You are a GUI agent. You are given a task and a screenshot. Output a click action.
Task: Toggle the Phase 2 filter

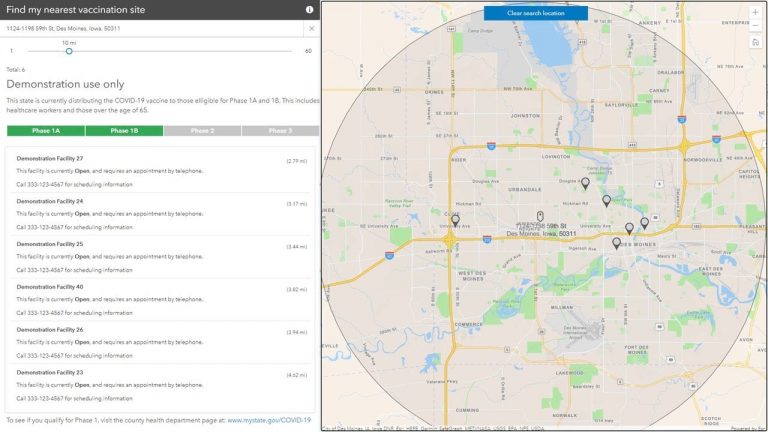202,131
